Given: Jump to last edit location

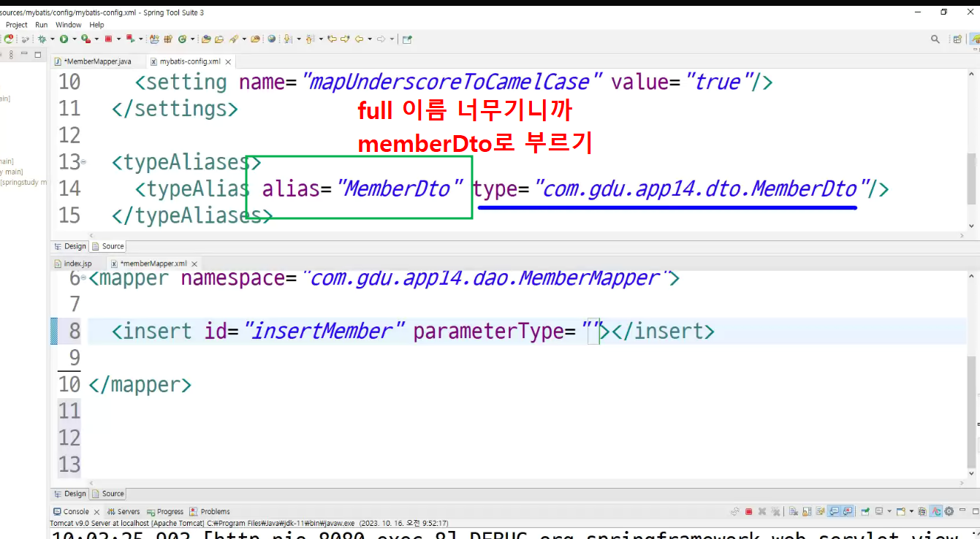Looking at the screenshot, I should pyautogui.click(x=332, y=39).
